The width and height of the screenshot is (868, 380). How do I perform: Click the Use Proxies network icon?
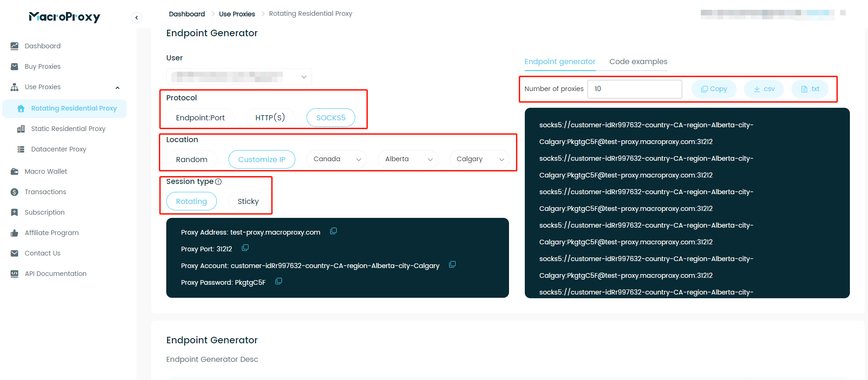coord(14,87)
